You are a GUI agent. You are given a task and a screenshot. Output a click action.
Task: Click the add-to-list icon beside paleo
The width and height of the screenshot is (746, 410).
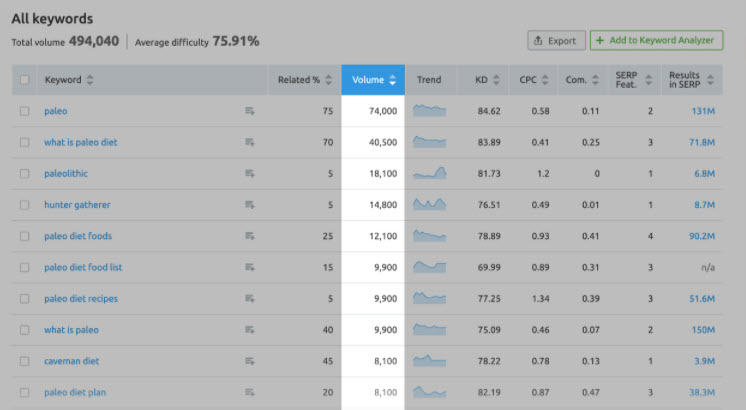250,111
